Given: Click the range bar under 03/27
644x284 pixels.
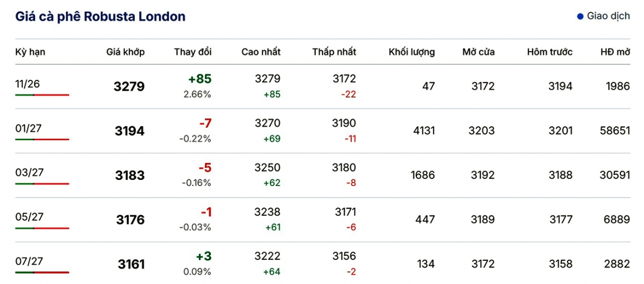Looking at the screenshot, I should (42, 184).
